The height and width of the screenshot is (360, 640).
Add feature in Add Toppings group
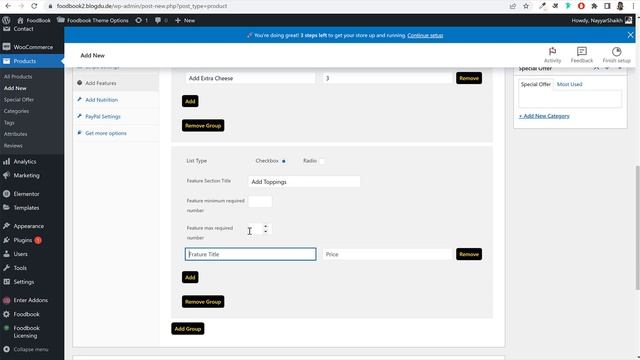(190, 278)
